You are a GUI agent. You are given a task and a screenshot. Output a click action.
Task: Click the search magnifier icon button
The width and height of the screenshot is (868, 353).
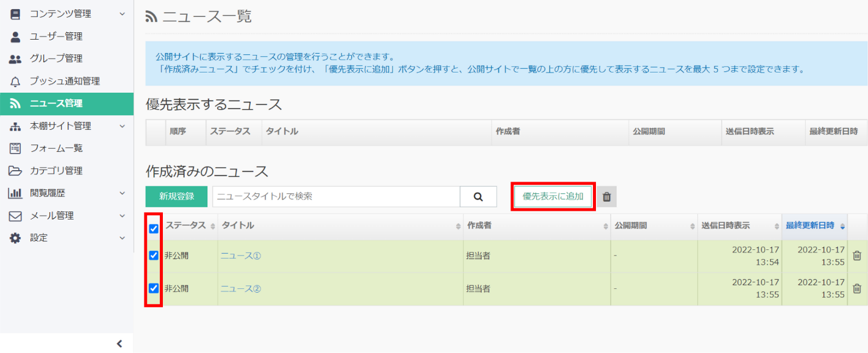pos(478,196)
